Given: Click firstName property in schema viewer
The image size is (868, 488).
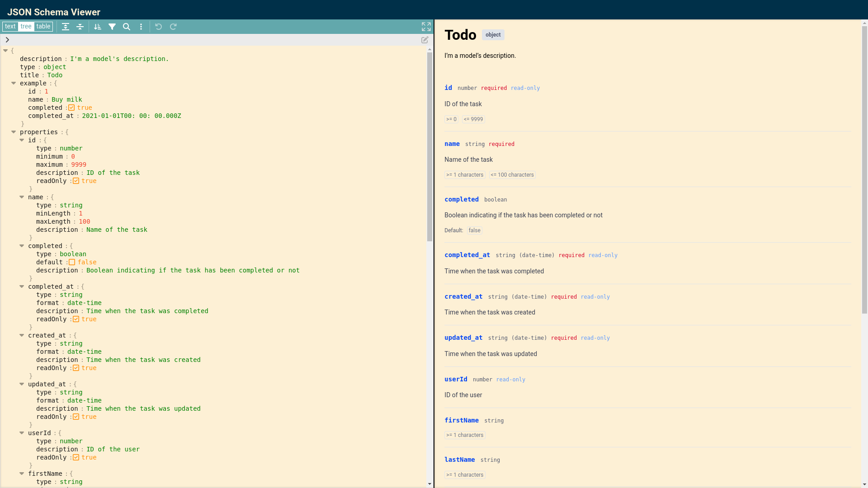Looking at the screenshot, I should pyautogui.click(x=462, y=420).
